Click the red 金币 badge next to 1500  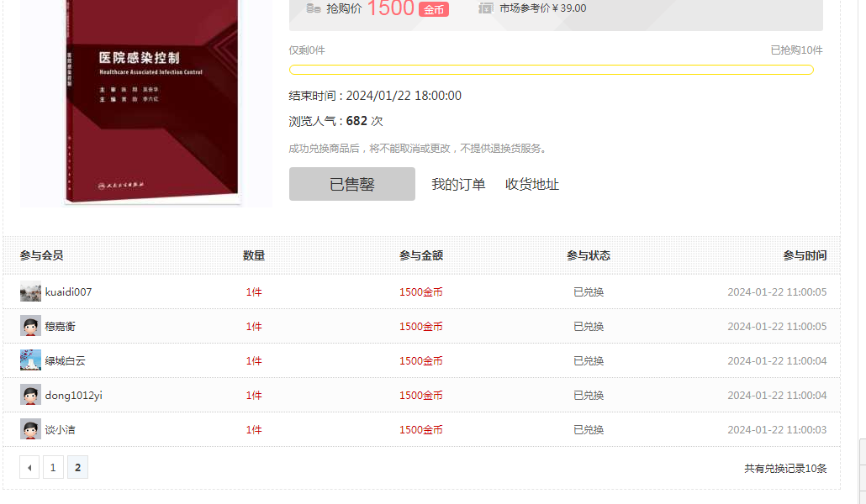pyautogui.click(x=433, y=9)
